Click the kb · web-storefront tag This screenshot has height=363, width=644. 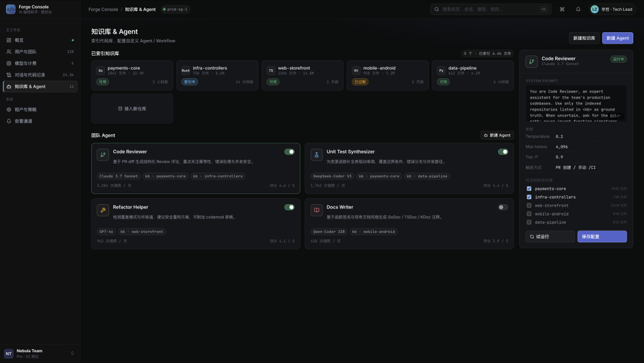pos(142,232)
